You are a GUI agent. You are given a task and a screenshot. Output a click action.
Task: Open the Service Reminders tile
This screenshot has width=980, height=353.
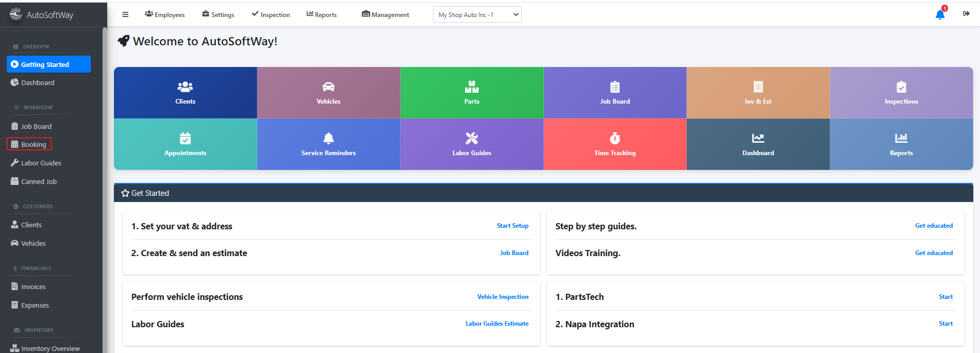[328, 144]
